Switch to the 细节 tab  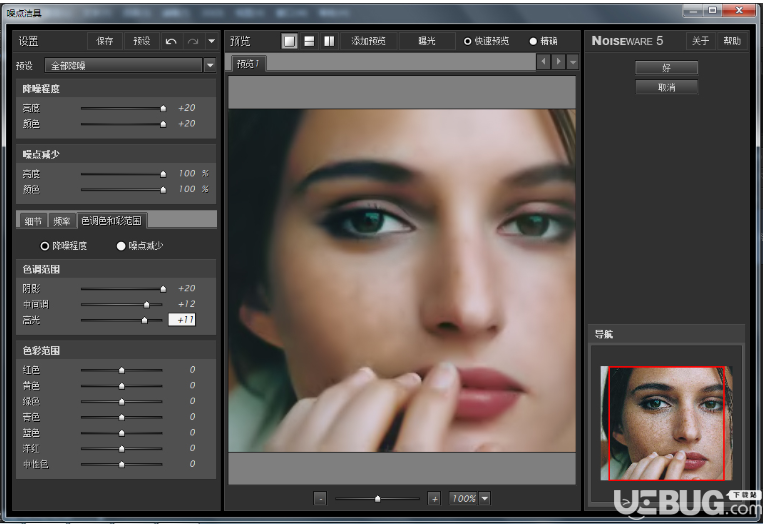(x=33, y=221)
